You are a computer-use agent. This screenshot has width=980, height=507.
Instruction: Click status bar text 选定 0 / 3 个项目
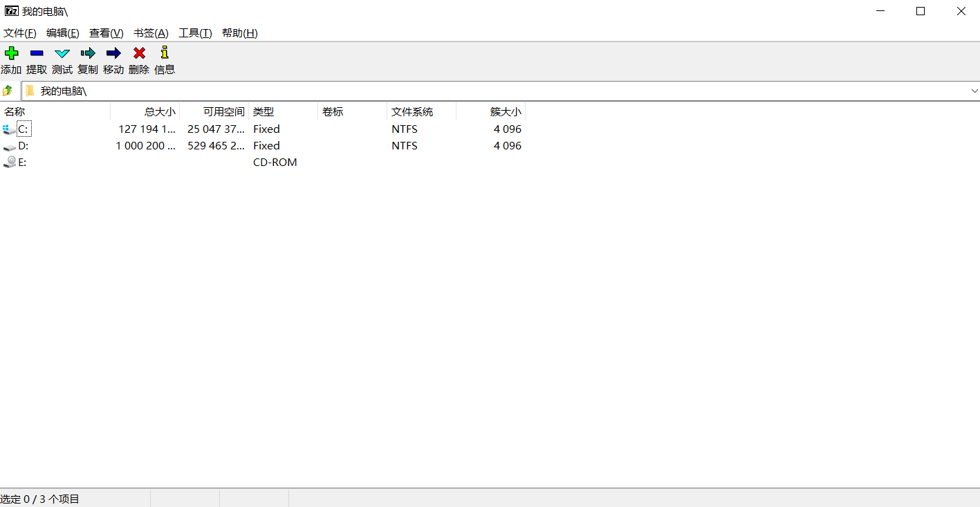40,499
